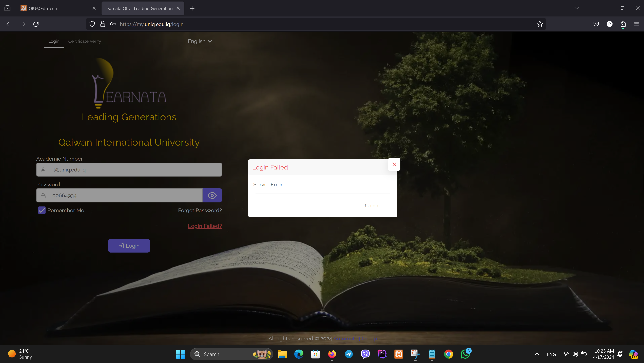644x363 pixels.
Task: Open Notepad from taskbar
Action: coord(432,354)
